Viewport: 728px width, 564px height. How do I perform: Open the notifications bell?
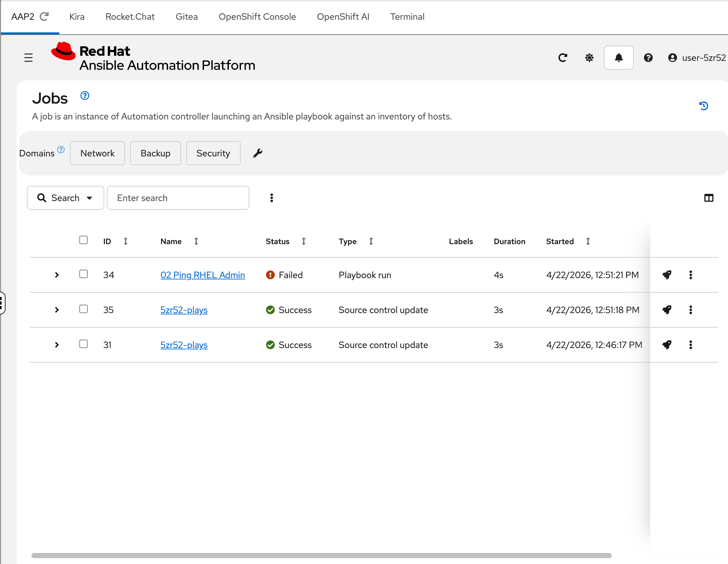[619, 58]
